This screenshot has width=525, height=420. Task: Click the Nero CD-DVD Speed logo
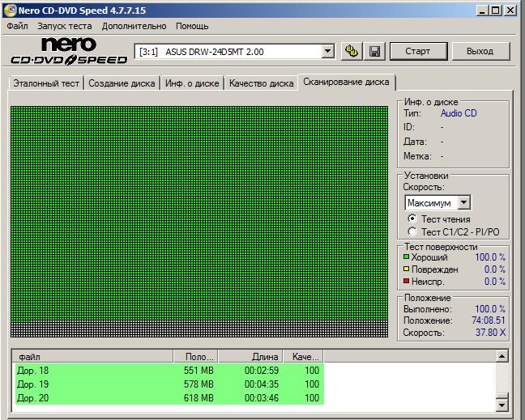tap(69, 51)
